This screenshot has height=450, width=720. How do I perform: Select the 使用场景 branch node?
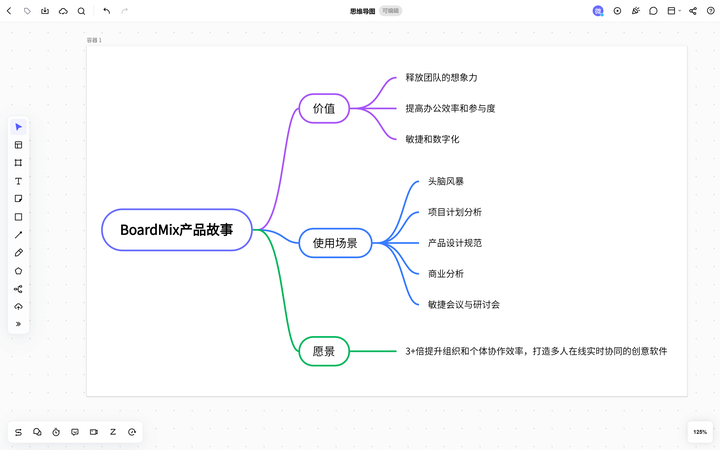click(x=335, y=243)
